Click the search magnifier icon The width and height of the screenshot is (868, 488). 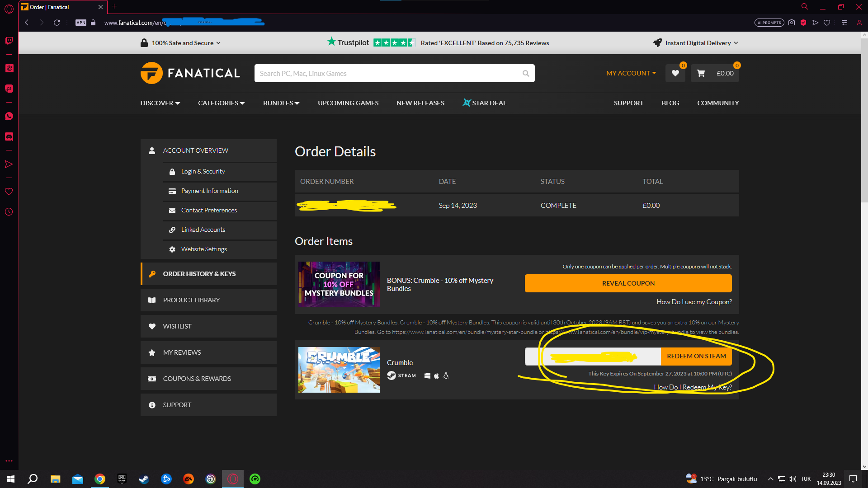[525, 73]
